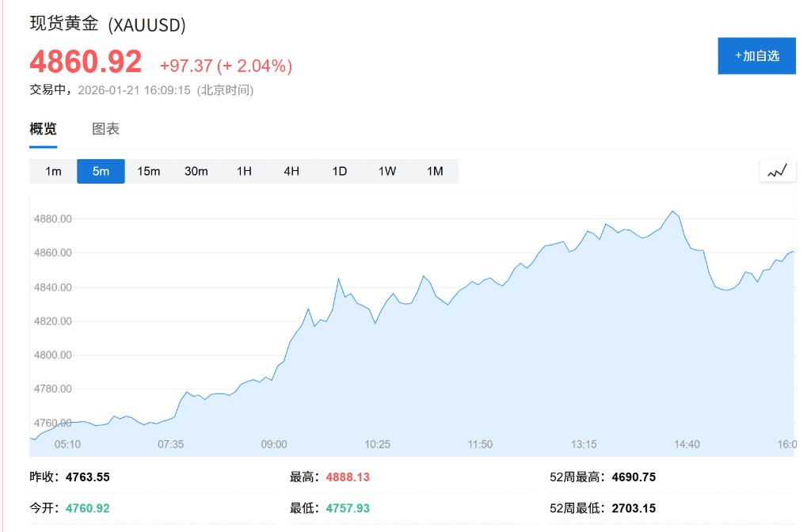The height and width of the screenshot is (532, 811).
Task: Click the 昨收 4763.55 value
Action: coord(87,477)
